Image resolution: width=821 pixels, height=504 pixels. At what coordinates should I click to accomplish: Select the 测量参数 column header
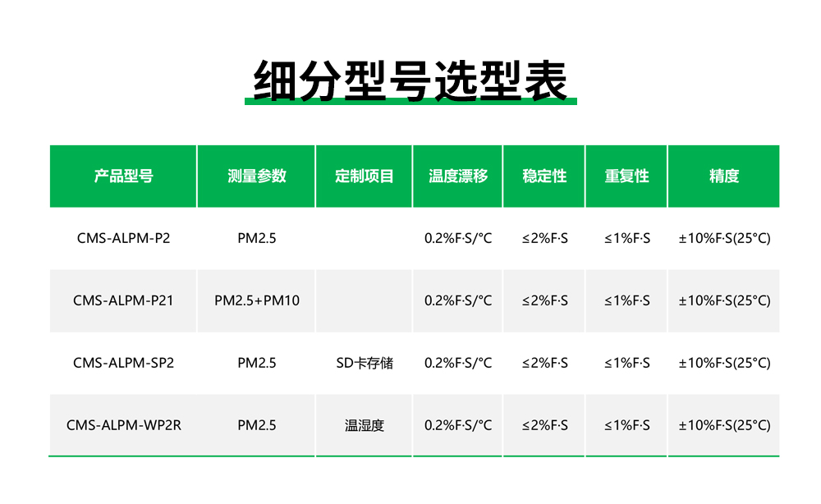click(x=256, y=176)
